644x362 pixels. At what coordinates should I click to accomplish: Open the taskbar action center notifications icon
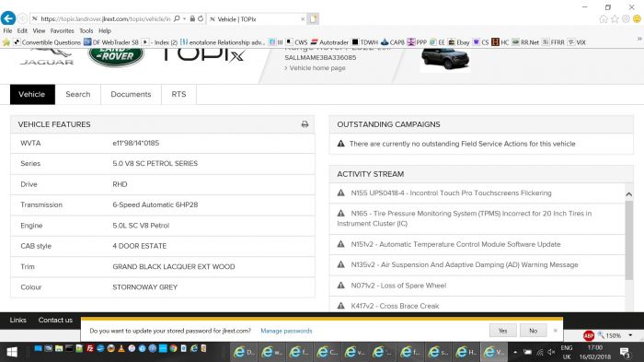point(625,353)
